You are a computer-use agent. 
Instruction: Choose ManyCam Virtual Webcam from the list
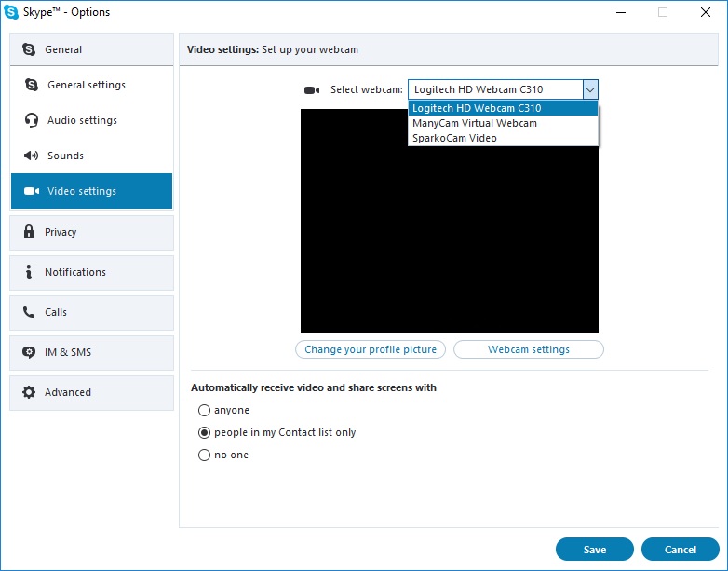504,123
